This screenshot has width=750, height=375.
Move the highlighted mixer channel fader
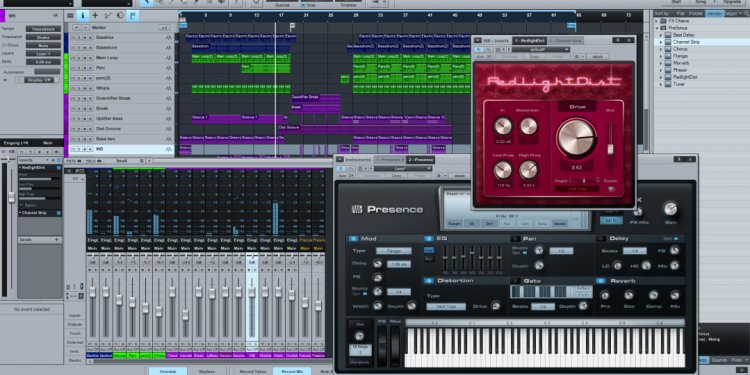point(252,292)
